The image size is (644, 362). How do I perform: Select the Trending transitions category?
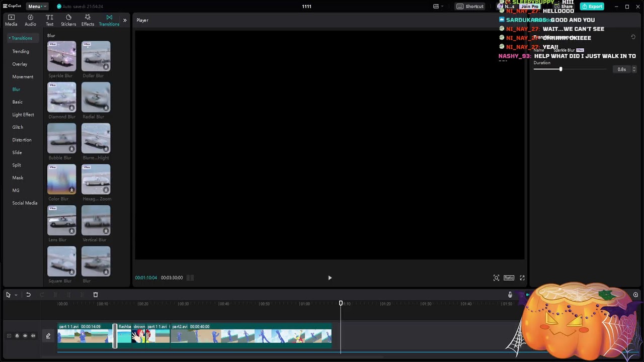click(x=21, y=51)
